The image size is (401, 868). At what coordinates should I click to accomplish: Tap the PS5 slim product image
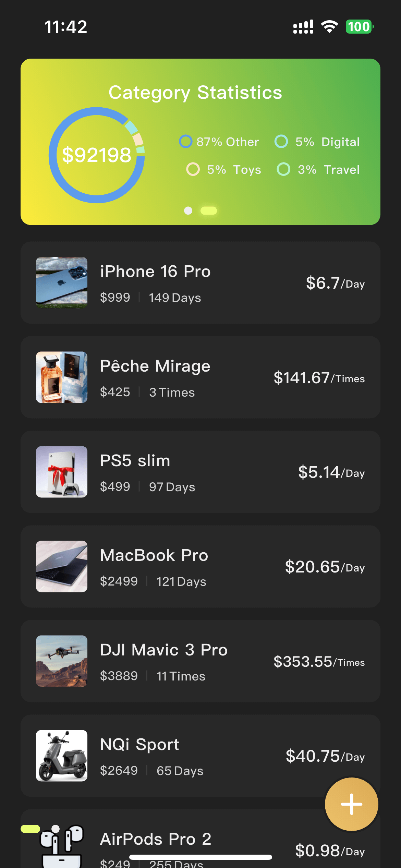[x=62, y=472]
